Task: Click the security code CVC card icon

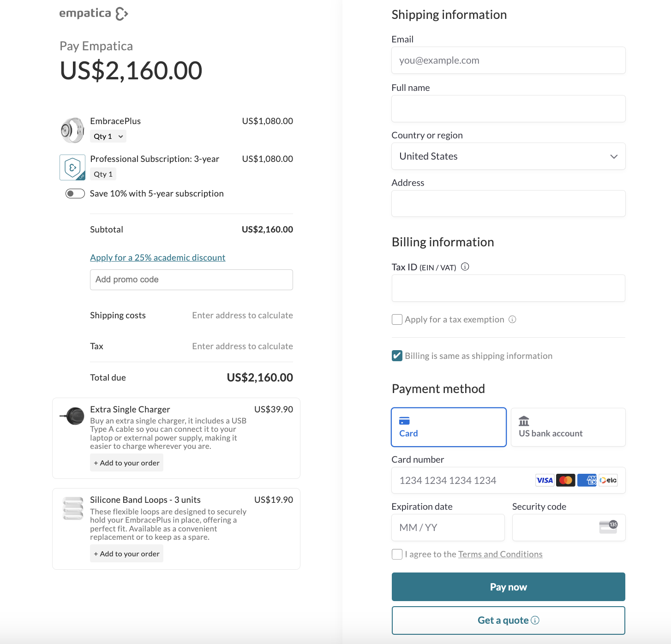Action: pos(608,527)
